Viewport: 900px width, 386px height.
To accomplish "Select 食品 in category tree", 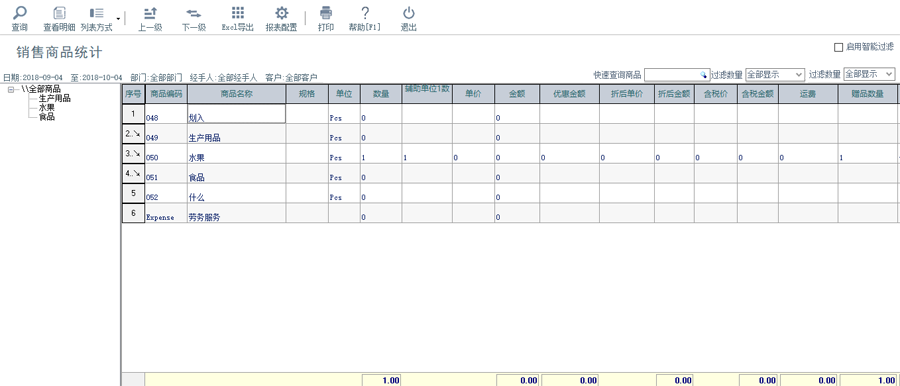I will point(46,117).
